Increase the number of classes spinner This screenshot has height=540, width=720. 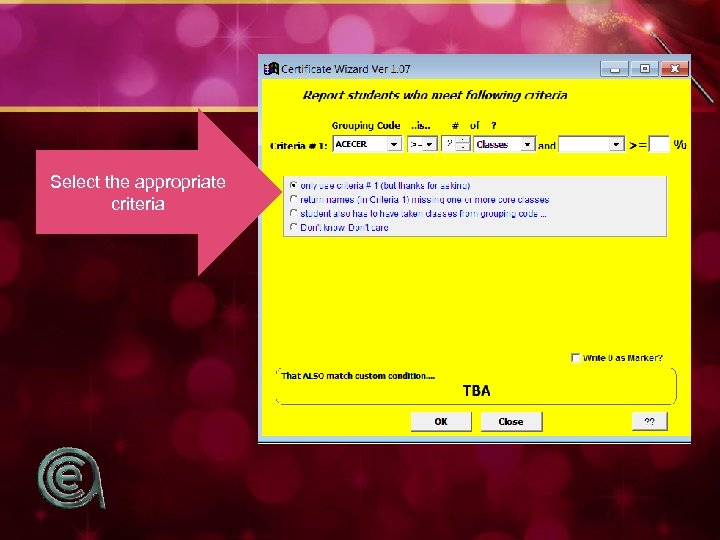(463, 140)
